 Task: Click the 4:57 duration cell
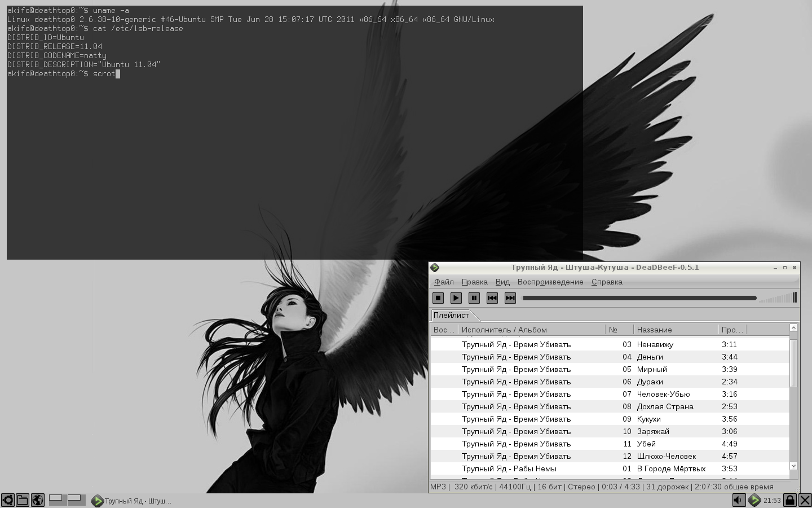coord(730,456)
